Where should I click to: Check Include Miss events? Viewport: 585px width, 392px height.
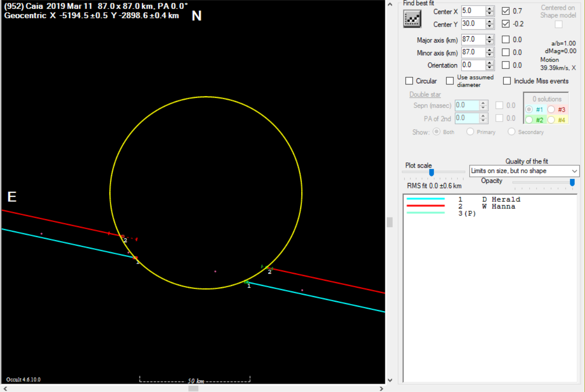pyautogui.click(x=507, y=81)
